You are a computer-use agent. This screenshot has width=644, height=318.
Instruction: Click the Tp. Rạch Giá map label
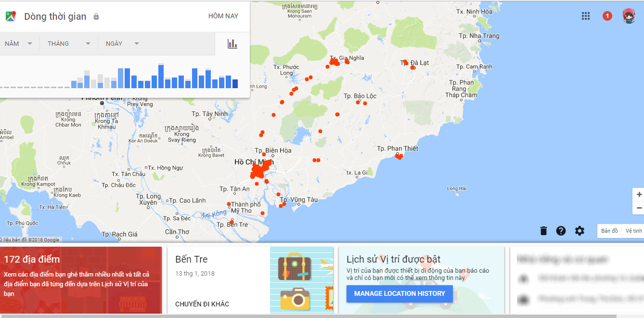point(119,234)
